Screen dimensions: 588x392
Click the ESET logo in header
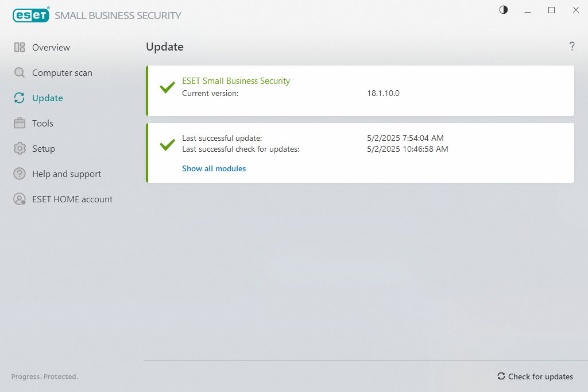[31, 16]
